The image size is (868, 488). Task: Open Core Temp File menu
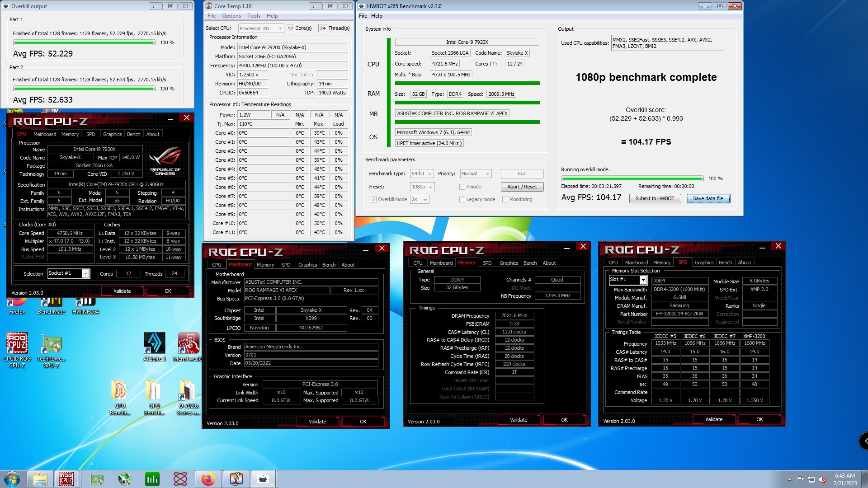tap(212, 16)
